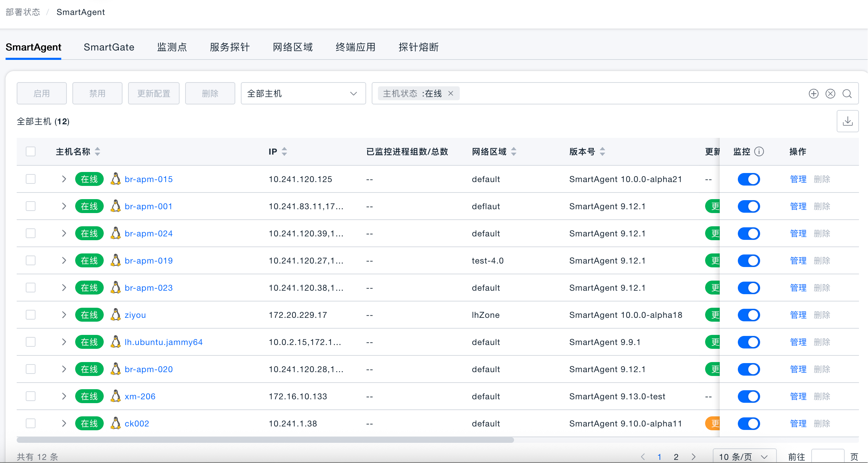Click the download export icon
This screenshot has height=463, width=868.
tap(847, 121)
